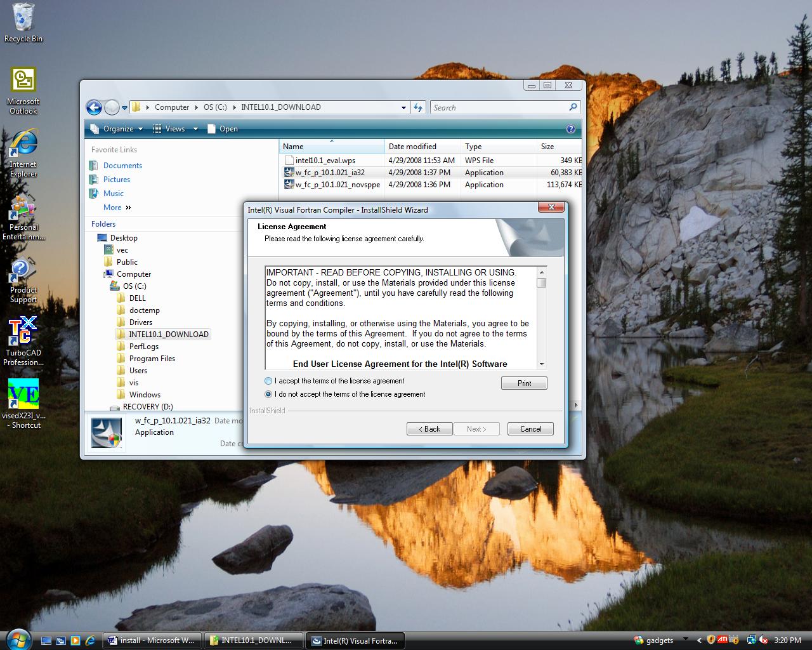812x650 pixels.
Task: Click the Back button in the wizard
Action: (429, 429)
